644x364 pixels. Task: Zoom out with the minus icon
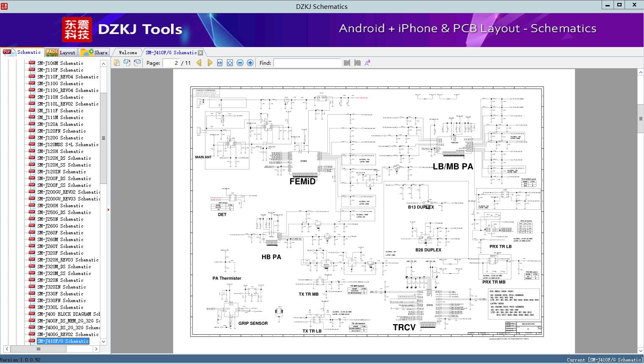coord(240,63)
